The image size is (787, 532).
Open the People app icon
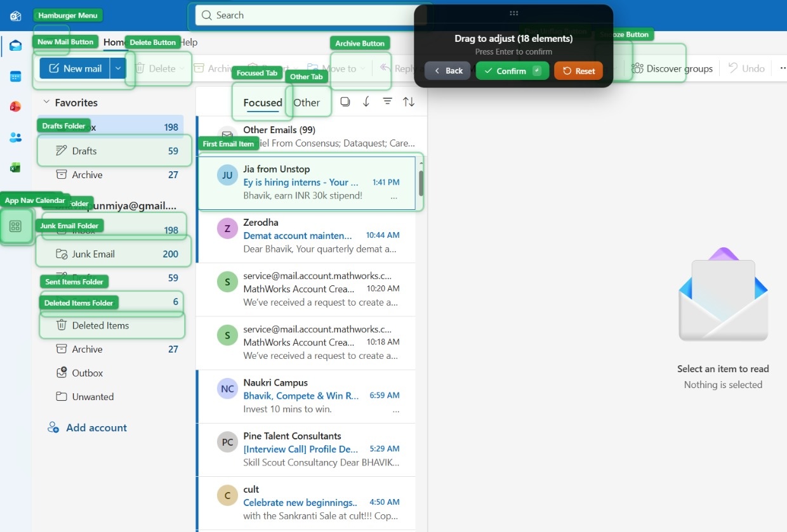(15, 138)
